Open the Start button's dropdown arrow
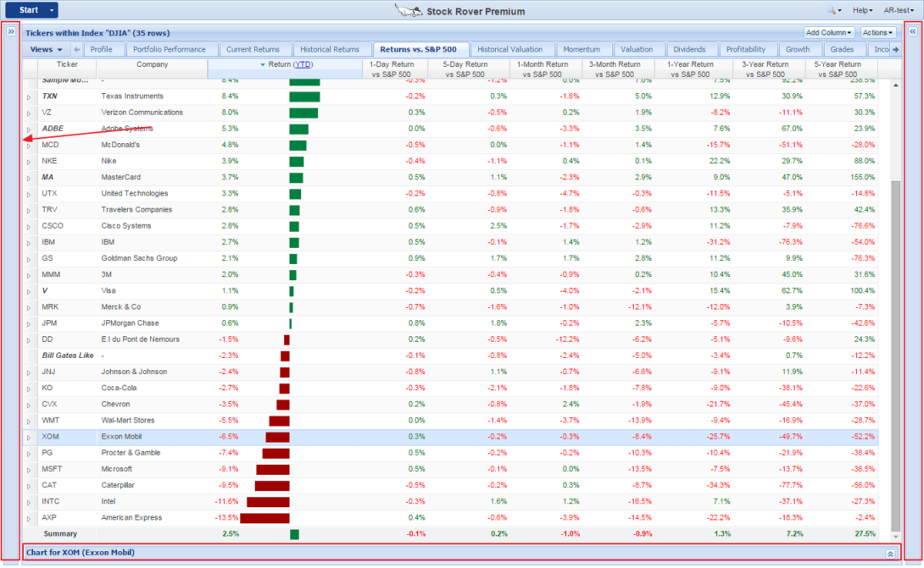Image resolution: width=924 pixels, height=568 pixels. 51,11
